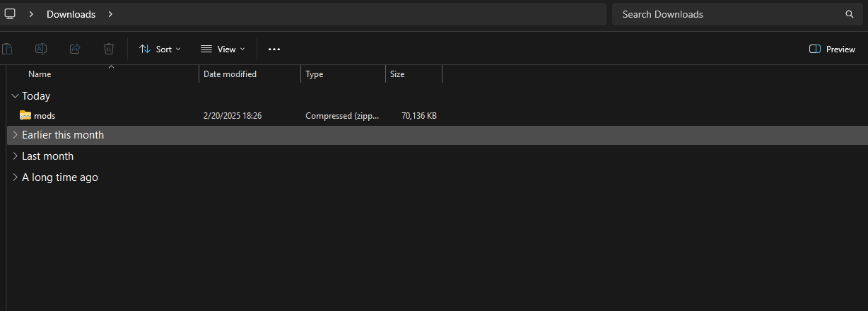Expand the A long time ago group

[x=16, y=177]
